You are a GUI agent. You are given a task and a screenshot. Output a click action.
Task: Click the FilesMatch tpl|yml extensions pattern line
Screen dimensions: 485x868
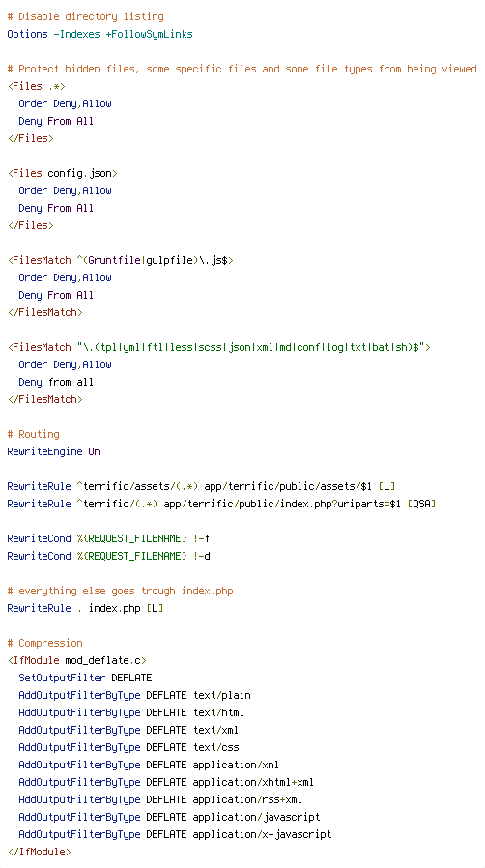coord(219,347)
